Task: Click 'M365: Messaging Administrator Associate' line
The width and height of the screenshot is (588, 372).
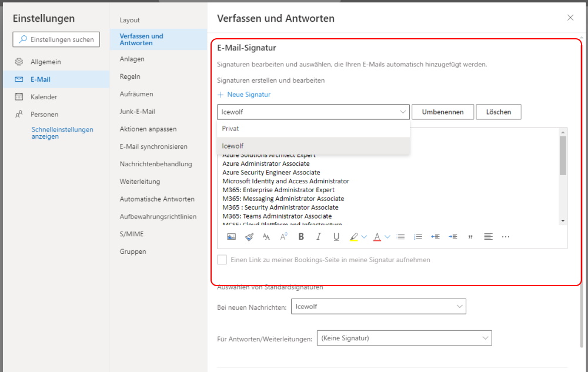Action: 283,199
